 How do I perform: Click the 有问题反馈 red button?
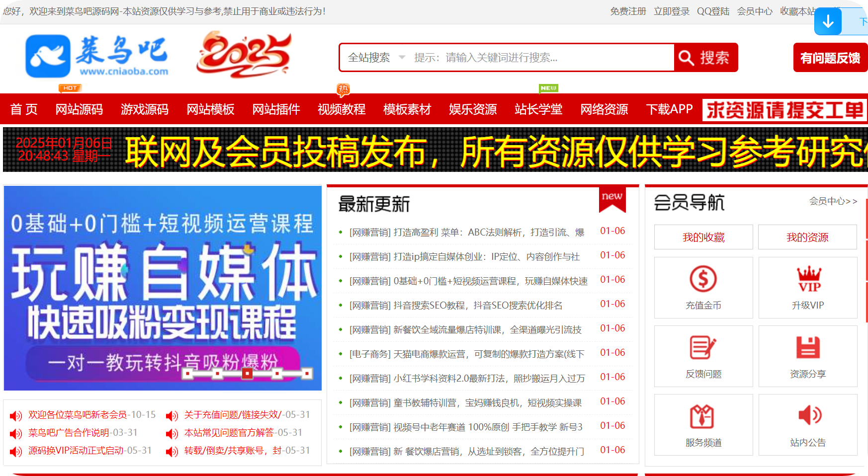tap(830, 58)
